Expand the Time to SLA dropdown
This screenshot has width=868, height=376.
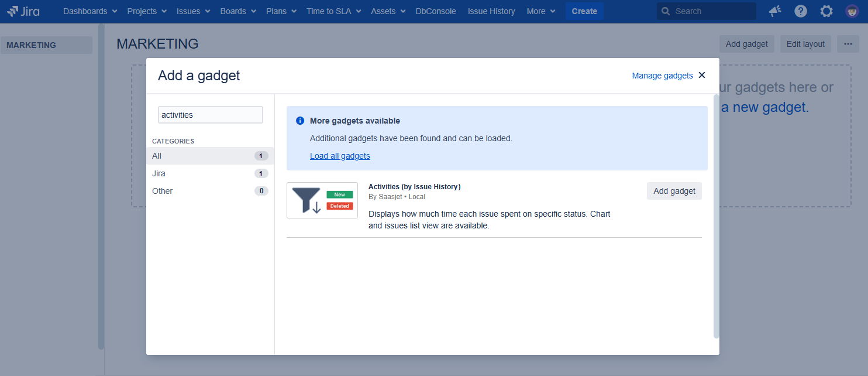333,11
